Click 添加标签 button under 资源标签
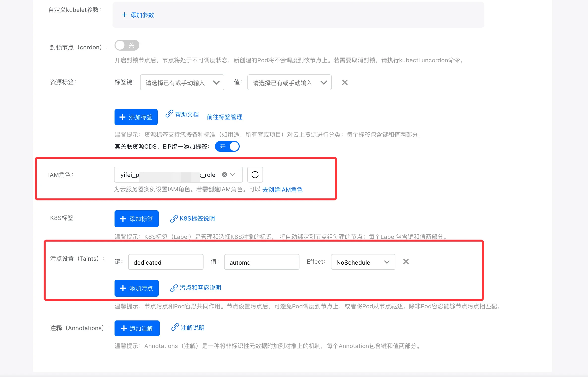The height and width of the screenshot is (377, 588). point(136,117)
